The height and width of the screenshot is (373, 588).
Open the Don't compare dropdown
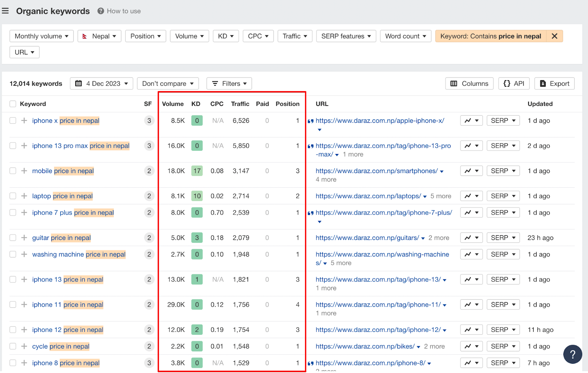(168, 83)
